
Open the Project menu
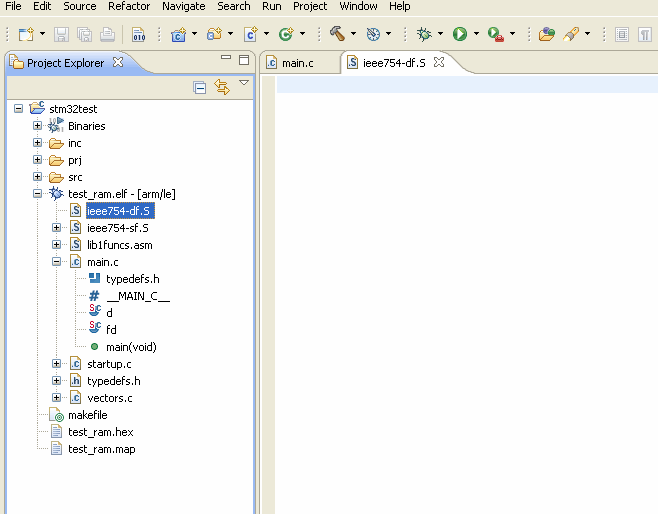[x=310, y=6]
